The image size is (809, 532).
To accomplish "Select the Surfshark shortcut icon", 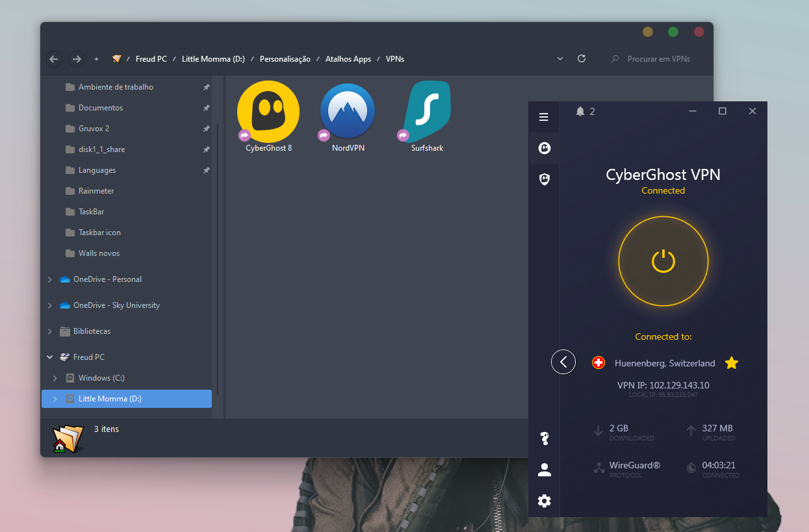I will click(427, 111).
